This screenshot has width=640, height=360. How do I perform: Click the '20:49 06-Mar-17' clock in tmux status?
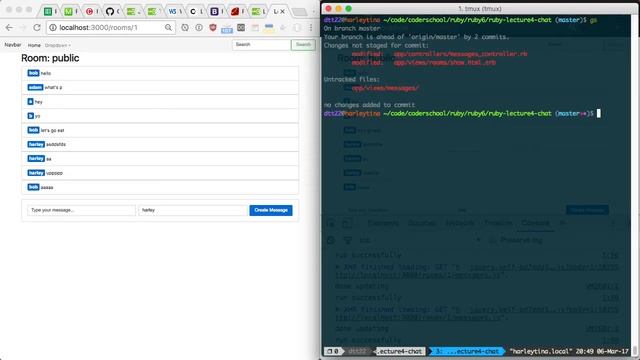602,351
